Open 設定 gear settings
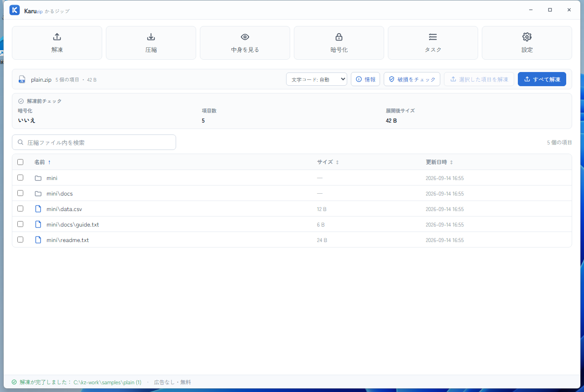This screenshot has width=584, height=392. (x=527, y=43)
